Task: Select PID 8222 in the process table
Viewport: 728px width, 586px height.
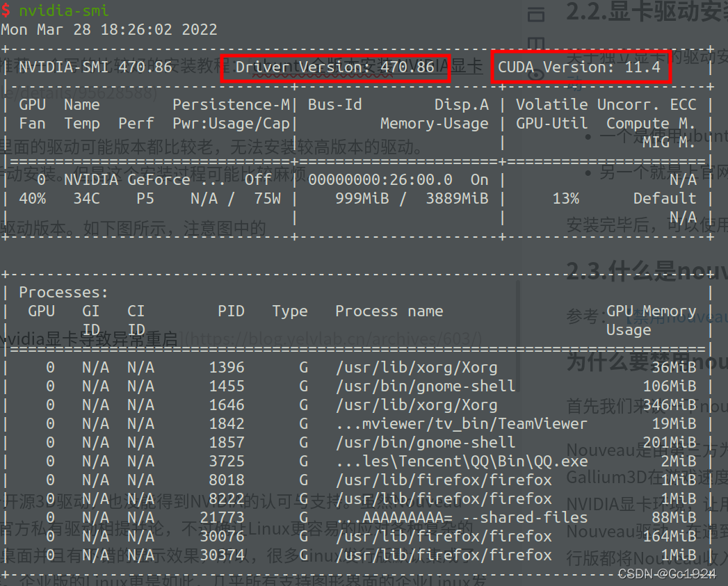Action: point(227,498)
